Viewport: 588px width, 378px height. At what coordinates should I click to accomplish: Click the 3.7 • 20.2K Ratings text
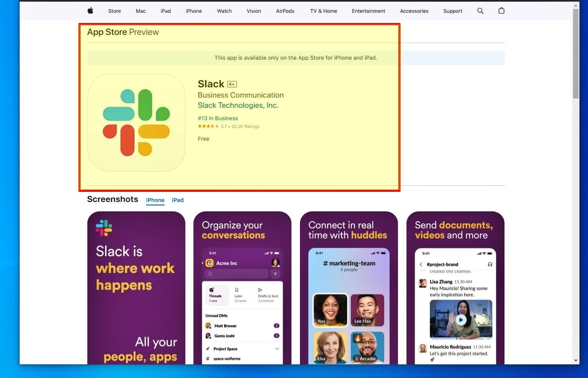[240, 127]
